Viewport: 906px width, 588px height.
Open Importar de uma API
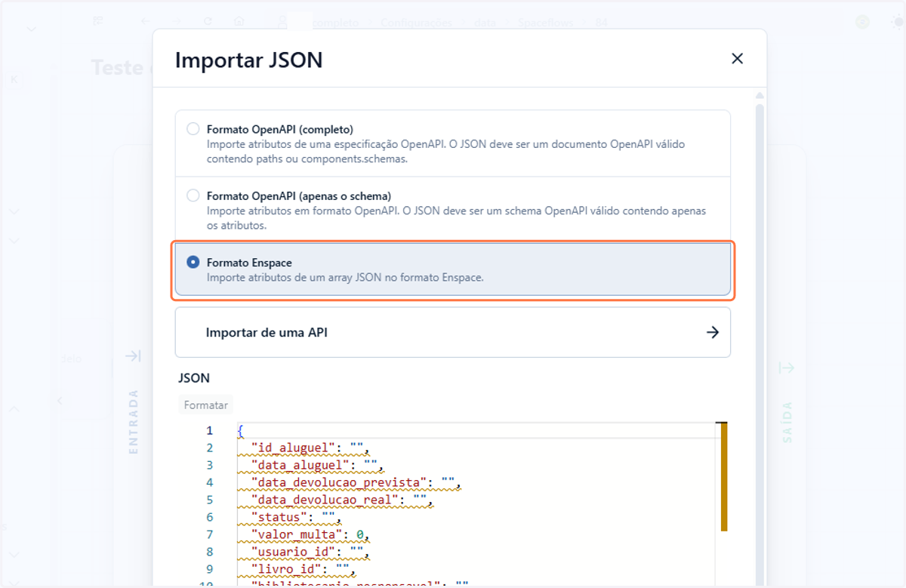[453, 332]
